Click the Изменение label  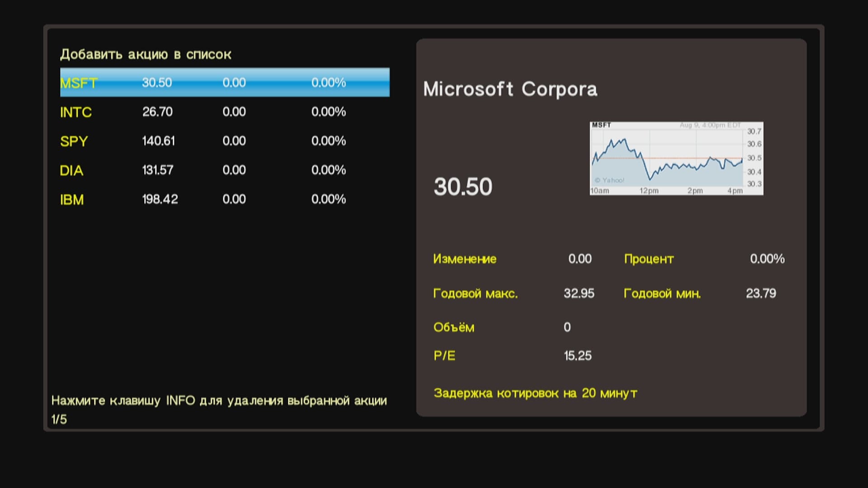pos(464,259)
